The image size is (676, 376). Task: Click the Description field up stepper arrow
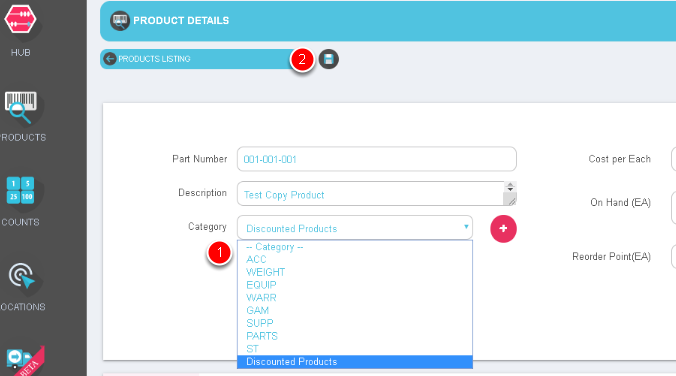coord(510,185)
